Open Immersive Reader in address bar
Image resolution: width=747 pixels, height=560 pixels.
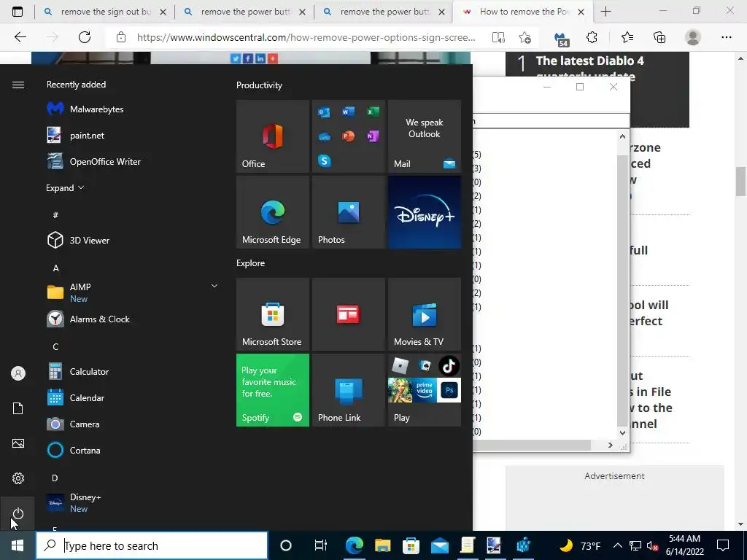click(498, 38)
